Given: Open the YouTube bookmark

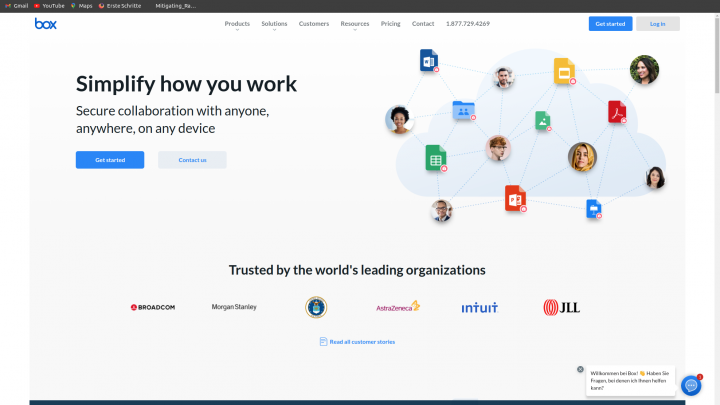Looking at the screenshot, I should pyautogui.click(x=49, y=6).
